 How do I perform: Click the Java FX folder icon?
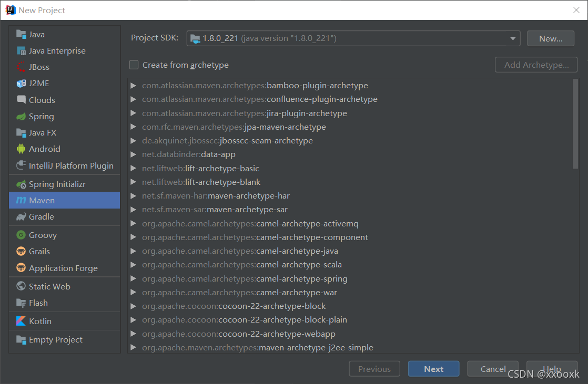point(21,132)
